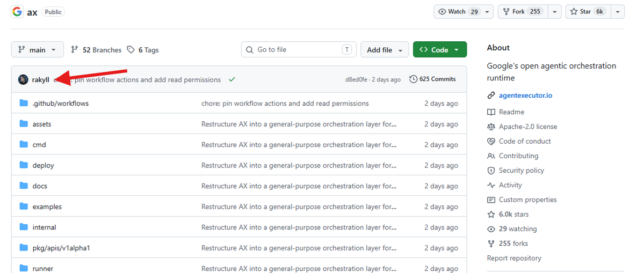View the 6.0k stars link
644x273 pixels.
point(514,215)
